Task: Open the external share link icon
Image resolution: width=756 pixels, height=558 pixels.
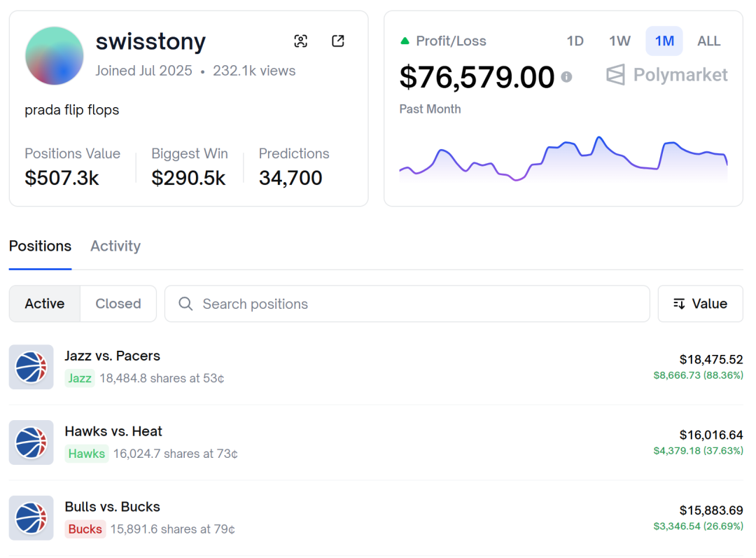Action: click(x=338, y=41)
